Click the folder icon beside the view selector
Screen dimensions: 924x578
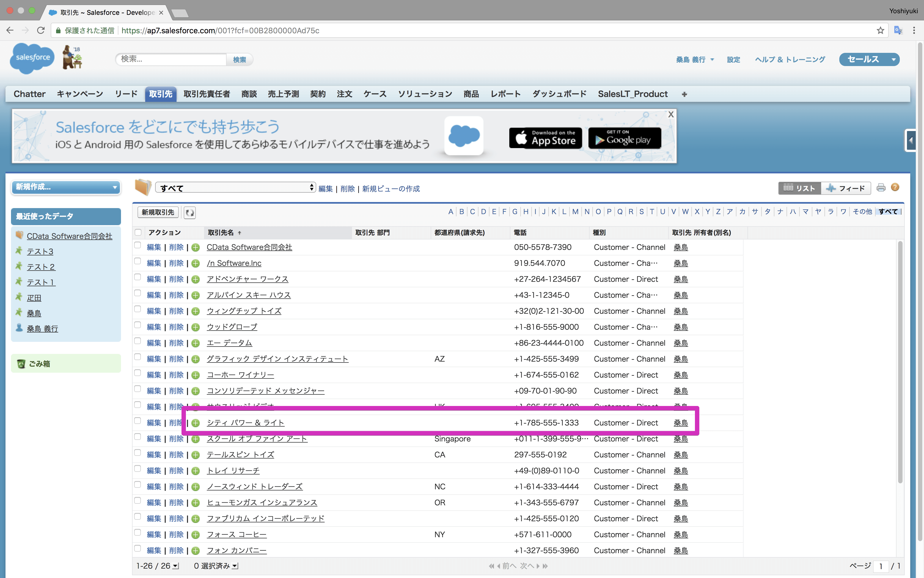(143, 187)
